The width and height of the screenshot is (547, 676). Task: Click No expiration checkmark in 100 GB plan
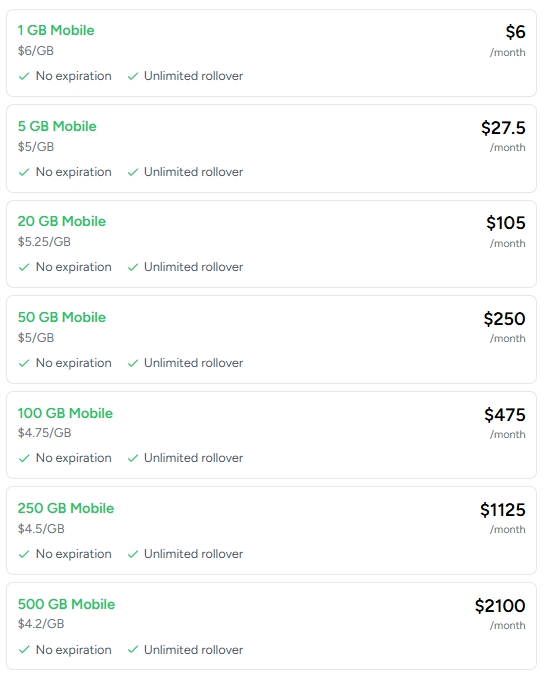(24, 458)
